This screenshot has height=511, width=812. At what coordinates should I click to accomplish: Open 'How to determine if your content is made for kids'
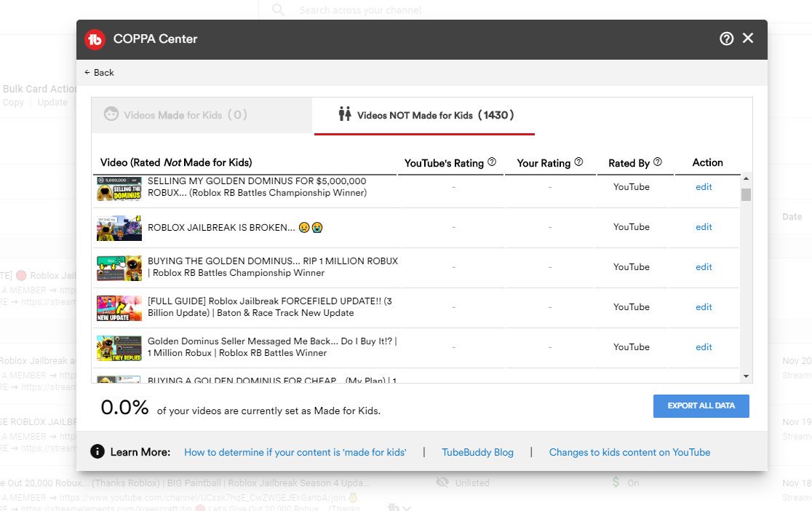[x=295, y=452]
